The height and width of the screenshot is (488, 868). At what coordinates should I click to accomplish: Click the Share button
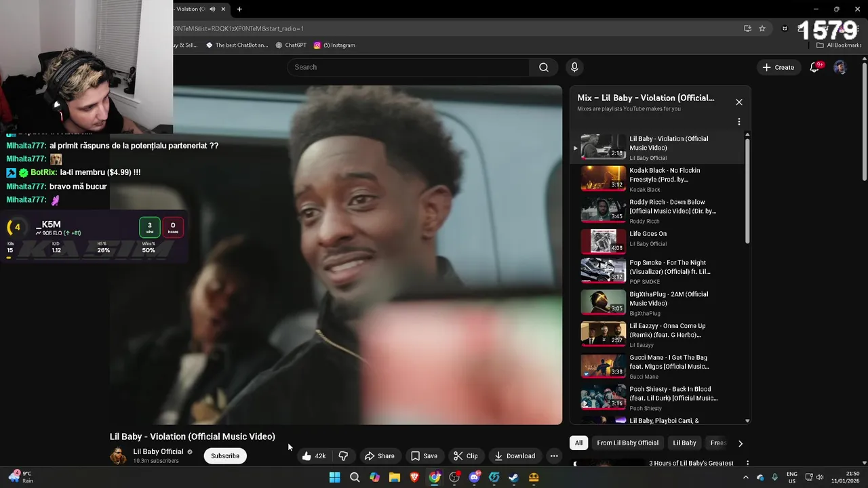click(379, 456)
